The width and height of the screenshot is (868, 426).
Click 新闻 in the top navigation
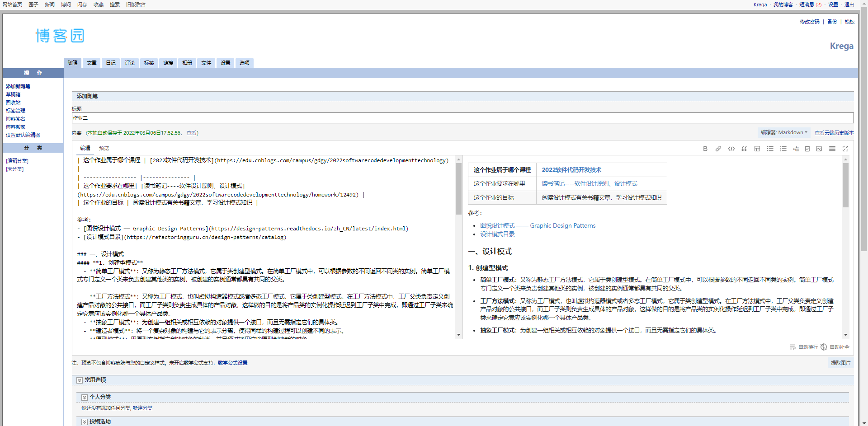pos(50,5)
